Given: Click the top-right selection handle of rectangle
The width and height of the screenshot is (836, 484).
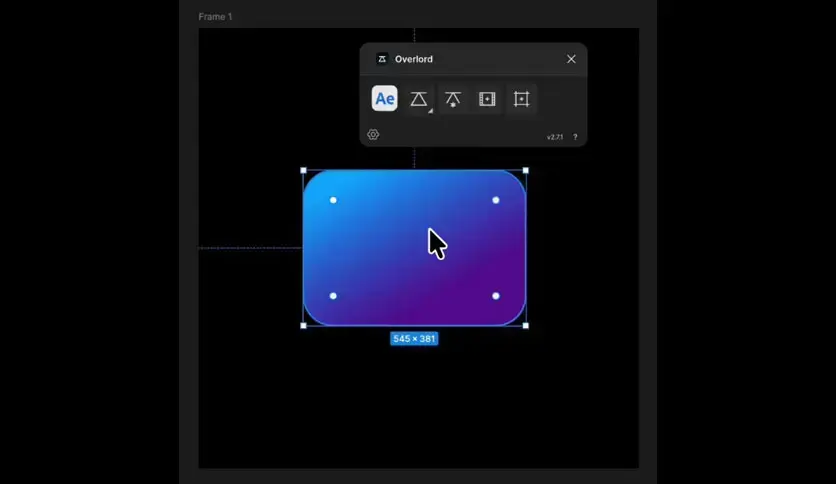Looking at the screenshot, I should coord(526,171).
